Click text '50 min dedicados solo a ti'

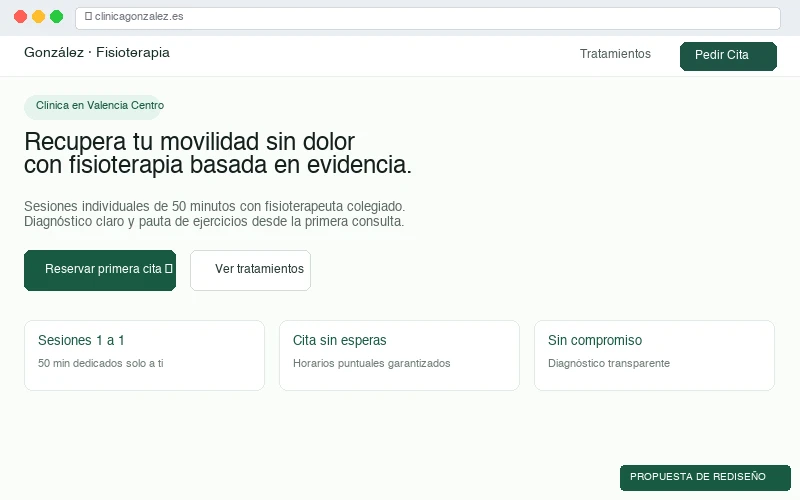click(x=101, y=363)
